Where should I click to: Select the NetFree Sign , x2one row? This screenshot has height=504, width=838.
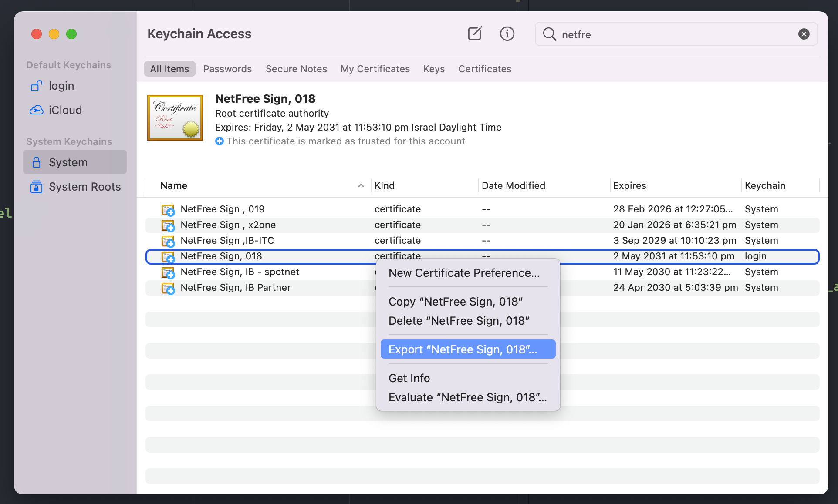pyautogui.click(x=483, y=225)
